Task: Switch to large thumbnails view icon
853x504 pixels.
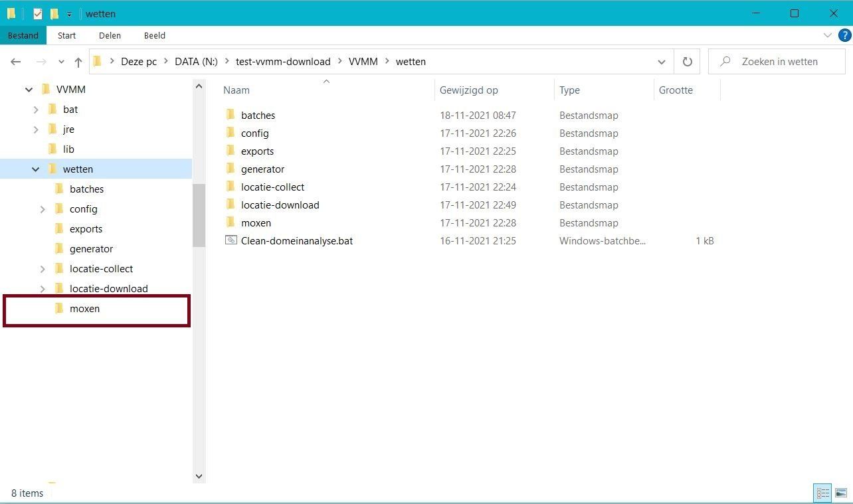Action: (x=841, y=493)
